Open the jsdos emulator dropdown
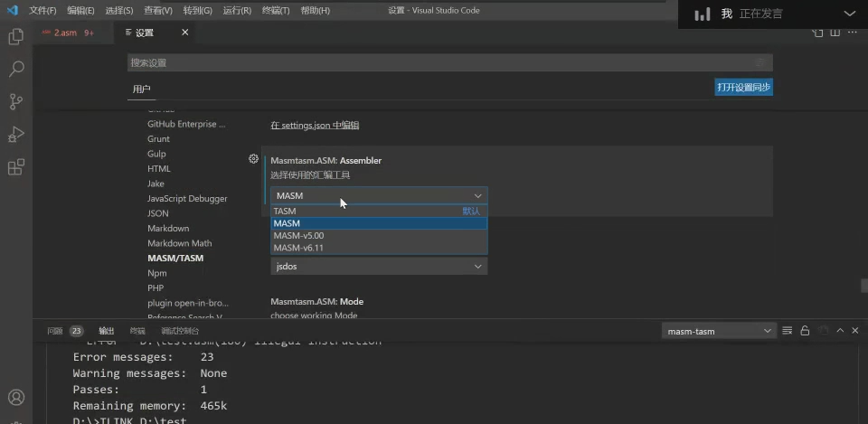The image size is (868, 424). (x=378, y=267)
